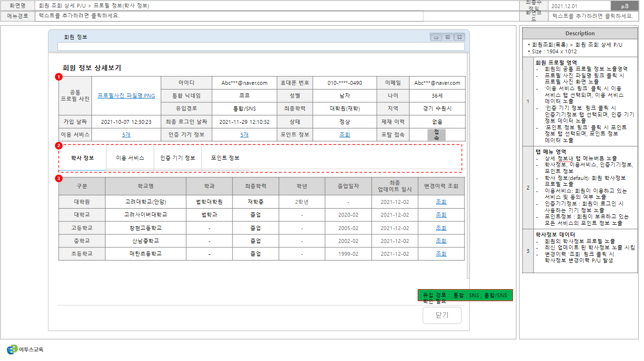Viewport: 644px width, 361px height.
Task: Open 조회 link in the 대학교 row
Action: tap(441, 215)
